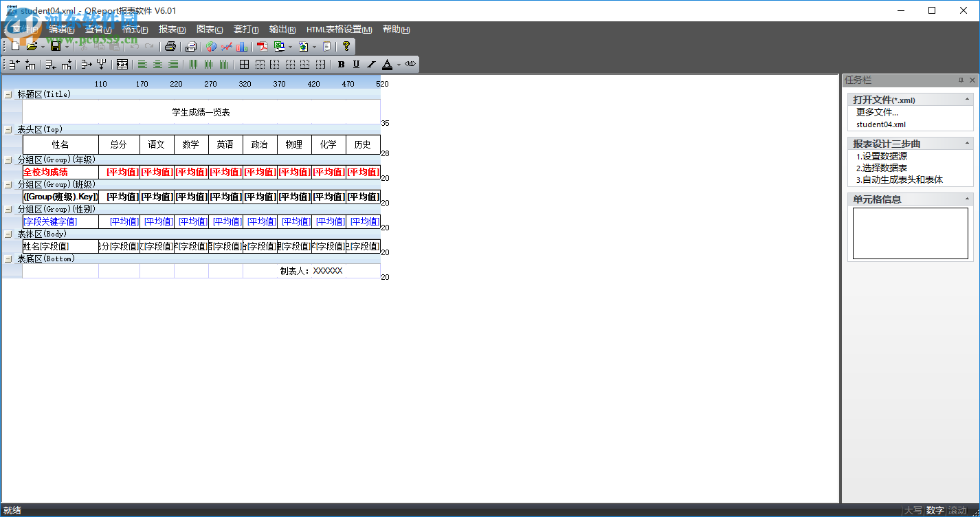Open the HTML表格设置 menu
Image resolution: width=980 pixels, height=517 pixels.
[x=339, y=30]
